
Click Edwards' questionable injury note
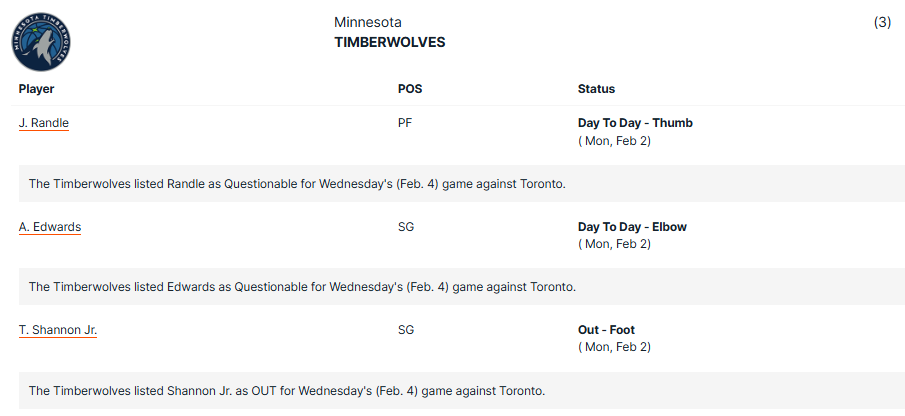pyautogui.click(x=302, y=287)
